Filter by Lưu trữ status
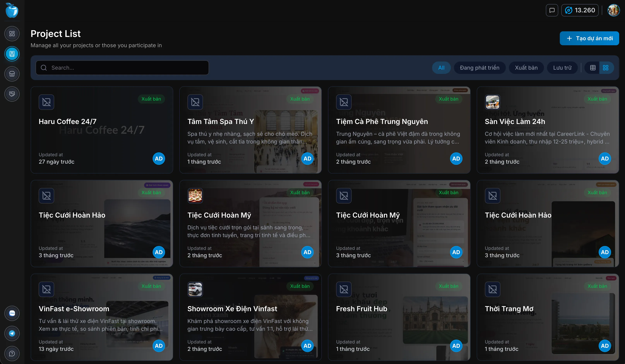 [562, 68]
